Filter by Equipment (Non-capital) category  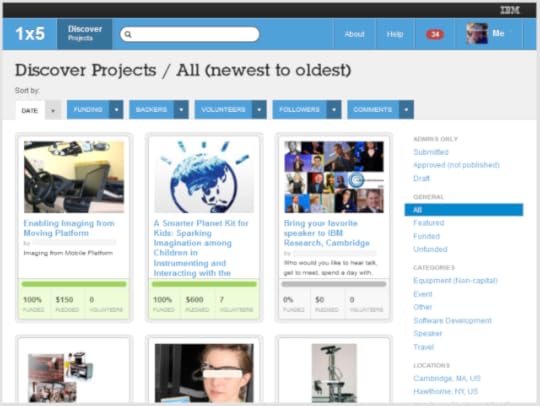[x=455, y=281]
